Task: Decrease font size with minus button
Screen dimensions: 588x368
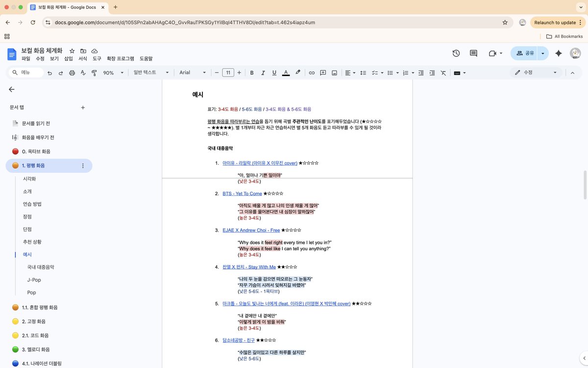Action: [217, 73]
